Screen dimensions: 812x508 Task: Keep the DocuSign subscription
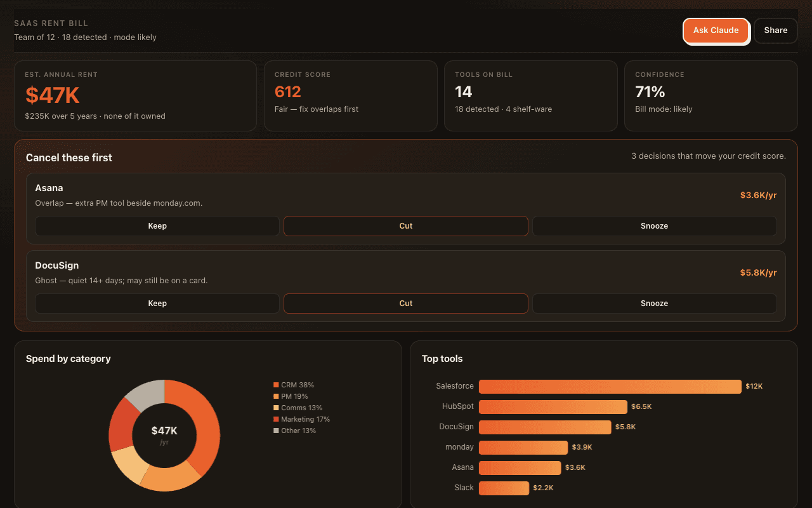point(157,304)
